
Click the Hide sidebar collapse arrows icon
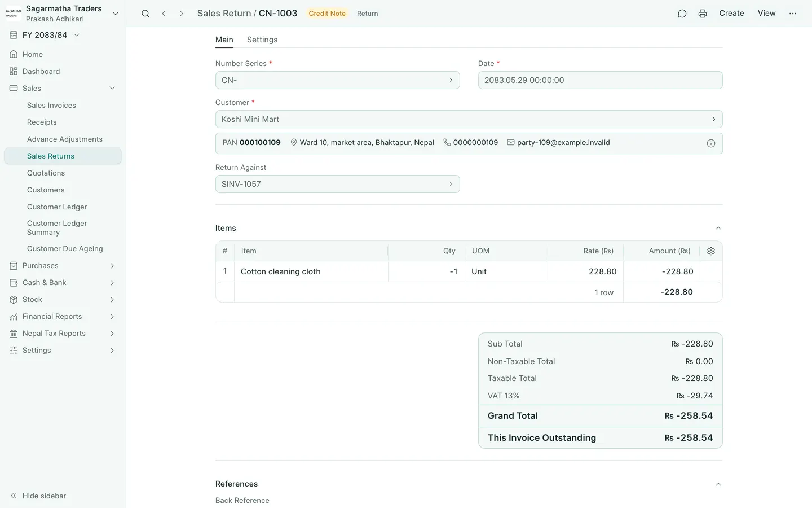coord(14,496)
